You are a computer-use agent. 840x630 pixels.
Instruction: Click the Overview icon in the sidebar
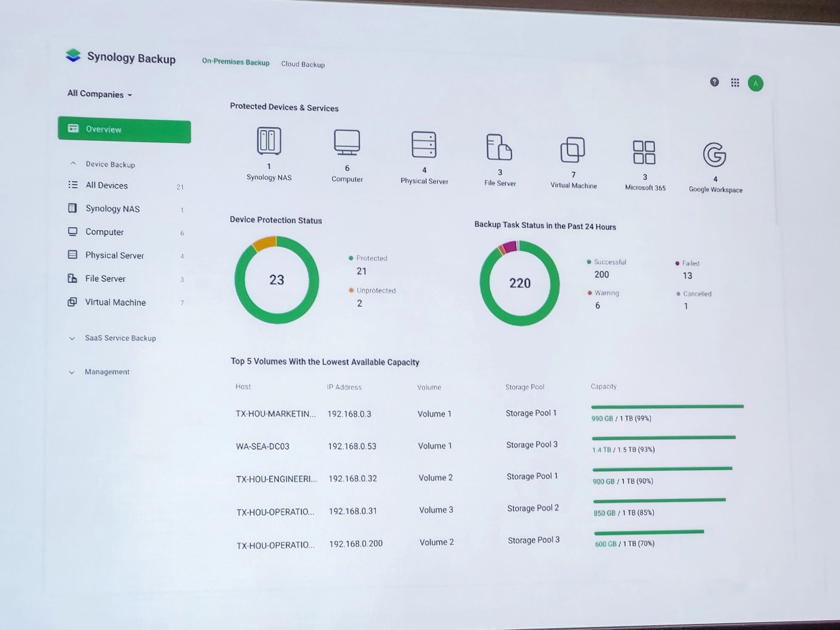(73, 128)
